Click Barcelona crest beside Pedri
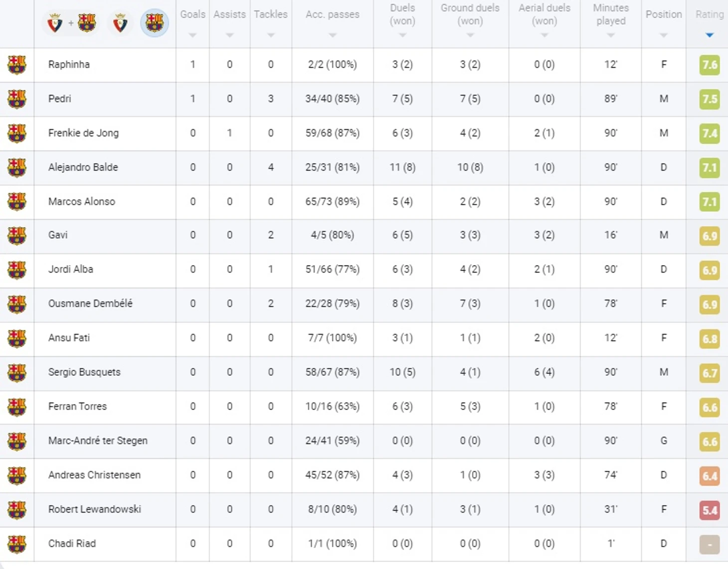The height and width of the screenshot is (569, 728). pos(17,99)
